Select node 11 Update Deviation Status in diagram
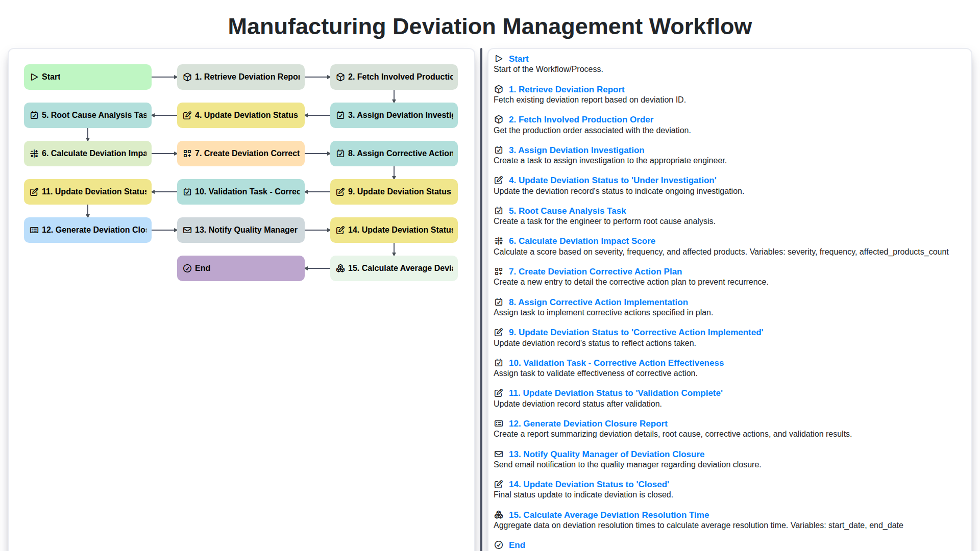The height and width of the screenshot is (551, 980). (x=87, y=191)
